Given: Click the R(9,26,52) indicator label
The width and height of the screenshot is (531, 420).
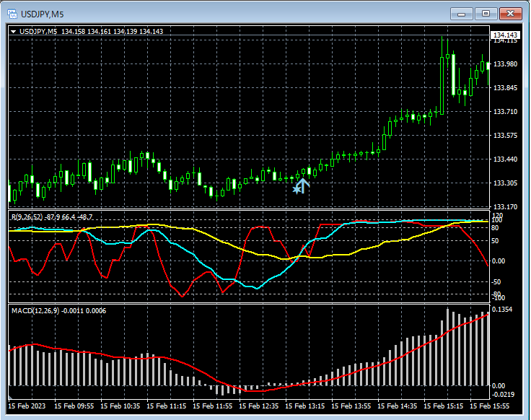Looking at the screenshot, I should tap(52, 216).
